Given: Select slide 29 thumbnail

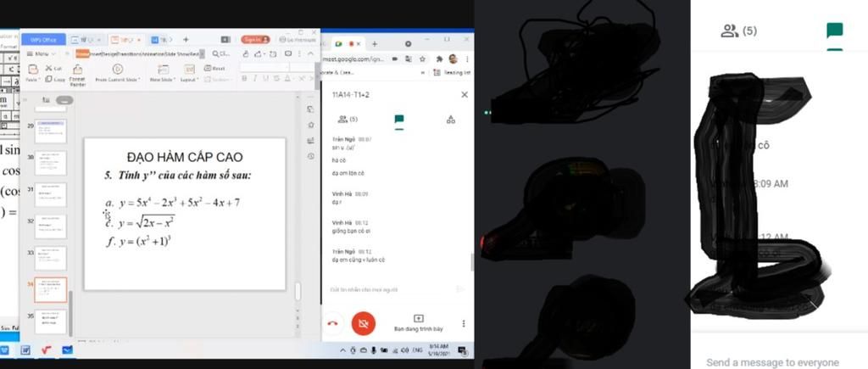Looking at the screenshot, I should (x=50, y=131).
